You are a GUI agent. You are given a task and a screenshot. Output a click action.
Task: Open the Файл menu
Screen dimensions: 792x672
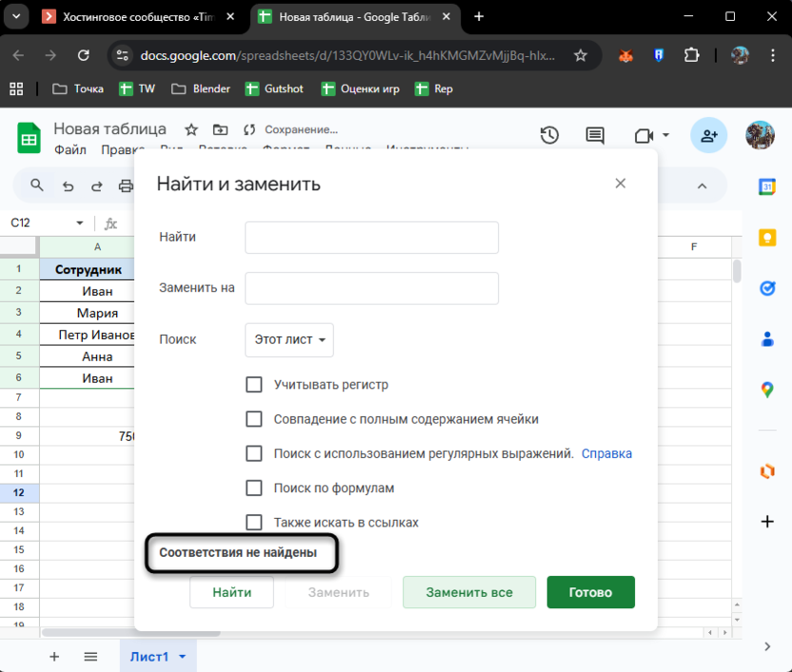pyautogui.click(x=69, y=149)
